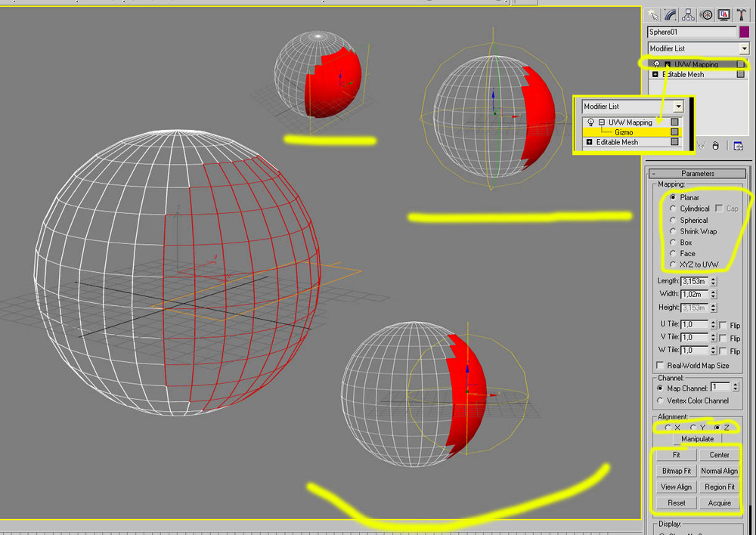The height and width of the screenshot is (535, 756).
Task: Expand the Editable Mesh plus icon under Sphere01
Action: (x=655, y=74)
